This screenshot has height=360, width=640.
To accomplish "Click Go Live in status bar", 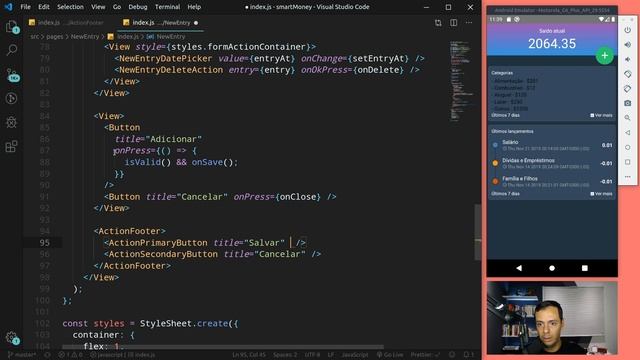I will (390, 355).
